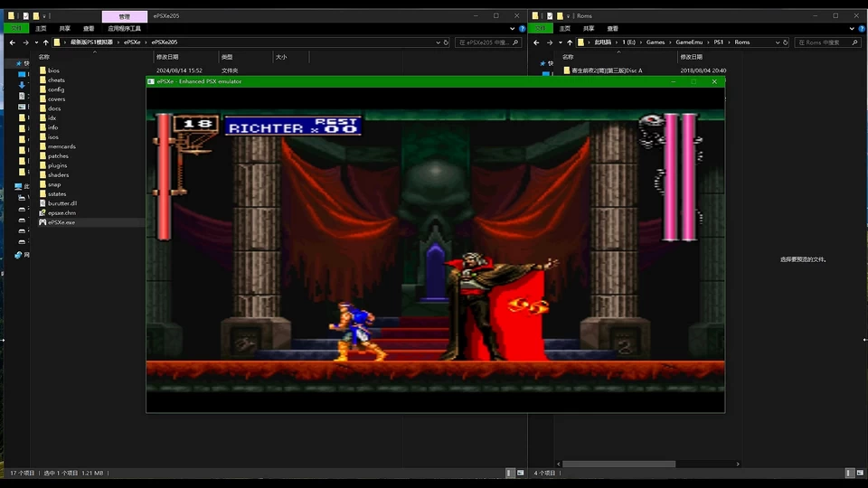Go up one level in Roms window
The width and height of the screenshot is (868, 488).
pyautogui.click(x=570, y=42)
